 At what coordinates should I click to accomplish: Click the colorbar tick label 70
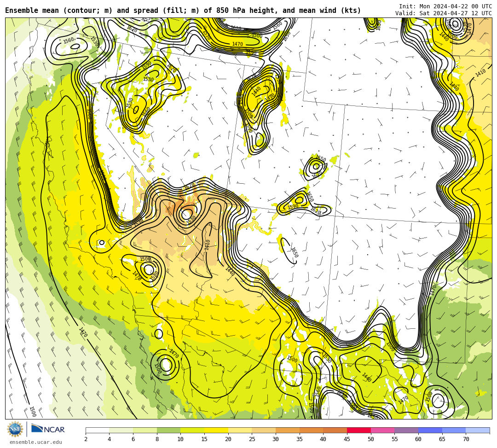[x=466, y=439]
